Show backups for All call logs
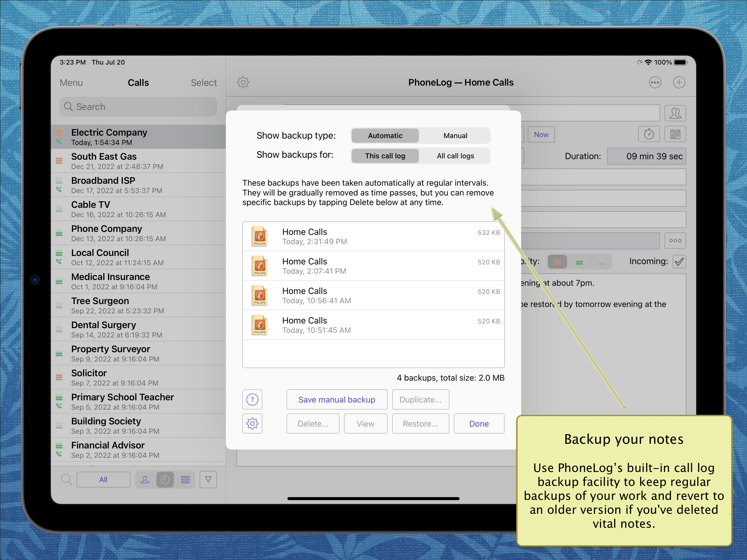 [455, 156]
